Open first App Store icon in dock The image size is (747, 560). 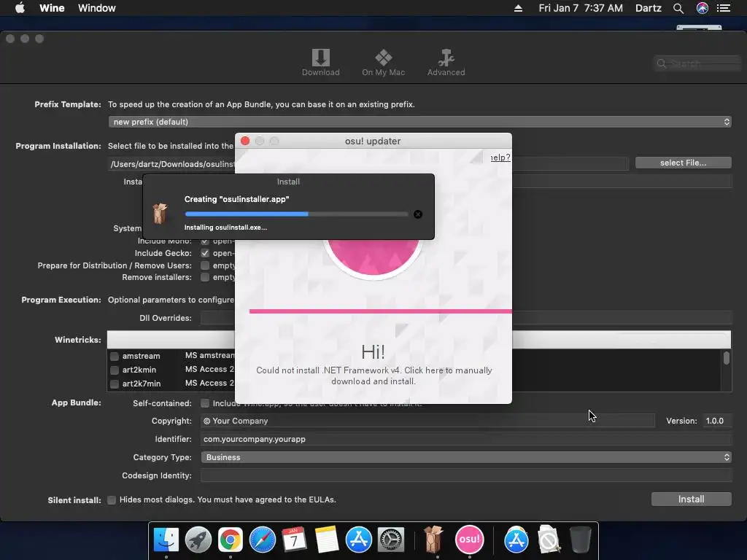[x=359, y=540]
